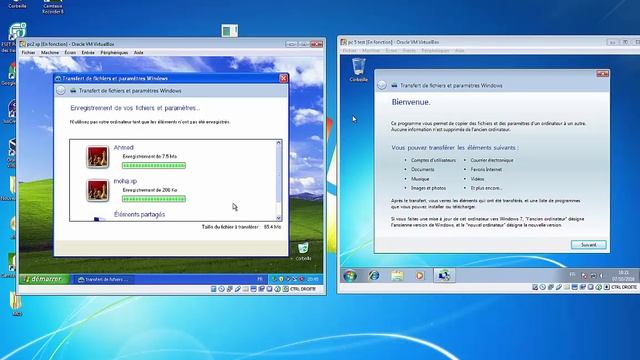Screen dimensions: 640x360
Task: Click Ahmed green progress bar
Action: click(x=154, y=165)
